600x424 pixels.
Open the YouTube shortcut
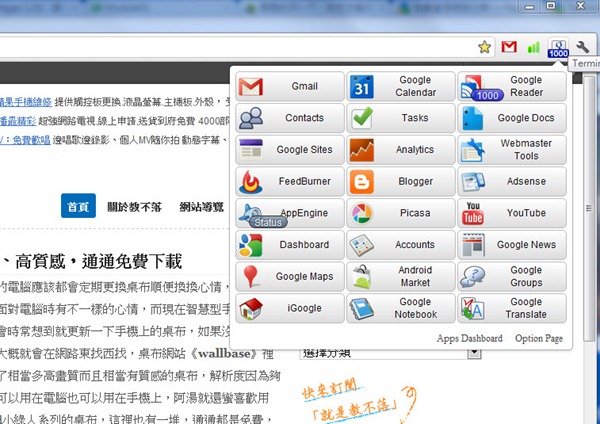[x=512, y=213]
